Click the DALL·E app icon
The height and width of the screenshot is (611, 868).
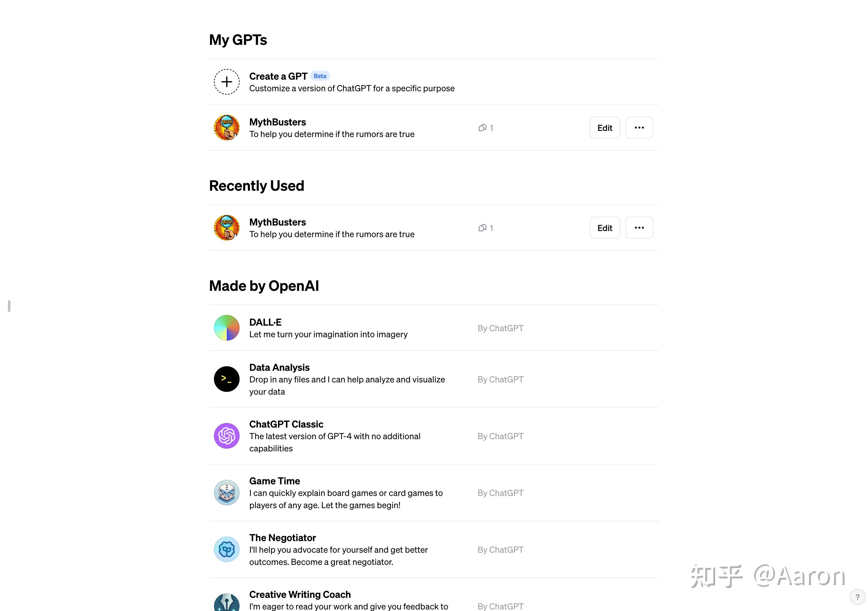226,327
